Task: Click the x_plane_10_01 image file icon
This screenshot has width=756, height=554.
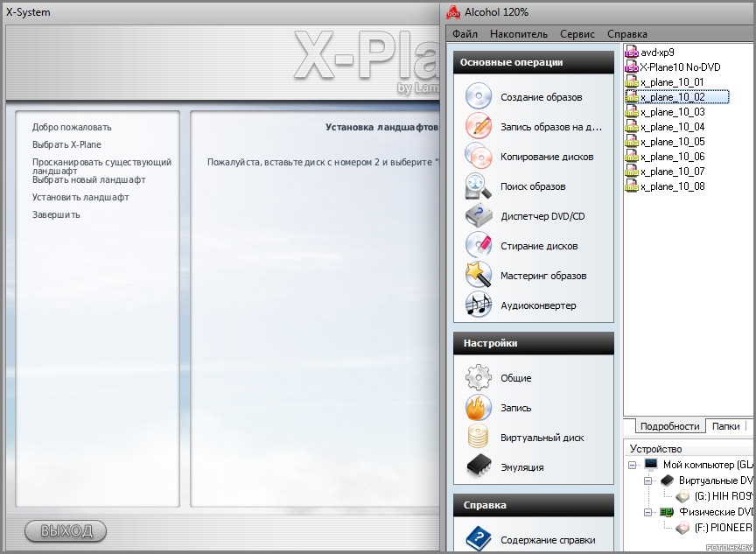Action: 631,82
